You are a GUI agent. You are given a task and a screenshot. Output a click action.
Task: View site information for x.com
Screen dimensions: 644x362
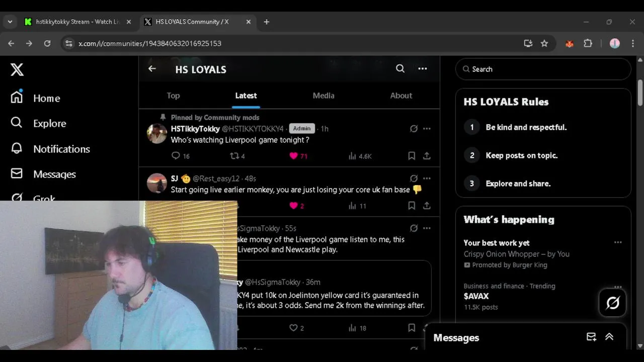click(x=69, y=43)
